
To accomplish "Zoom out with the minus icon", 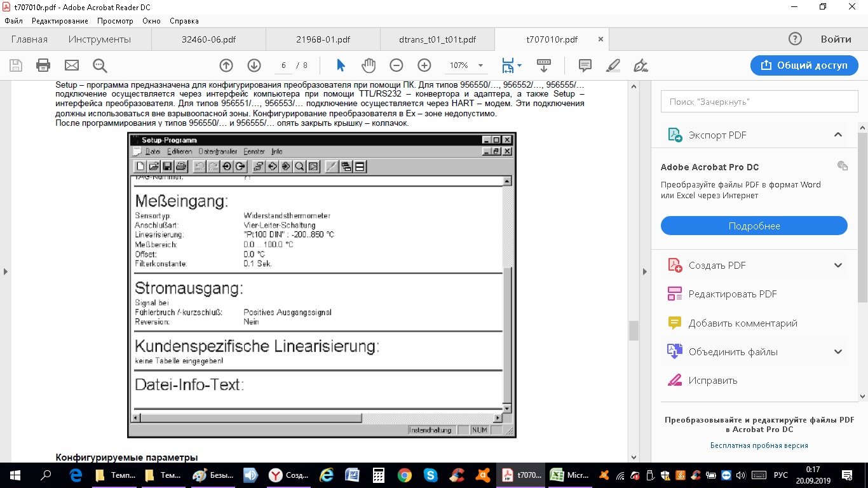I will tap(397, 65).
